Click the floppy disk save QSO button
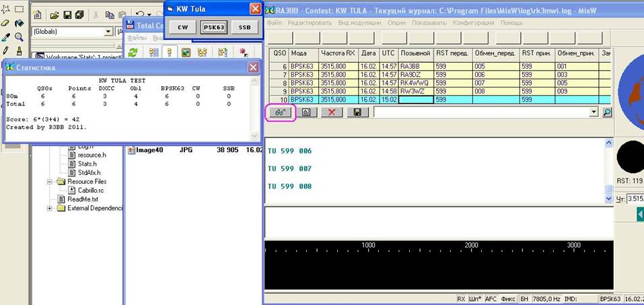This screenshot has height=305, width=644. tap(357, 112)
